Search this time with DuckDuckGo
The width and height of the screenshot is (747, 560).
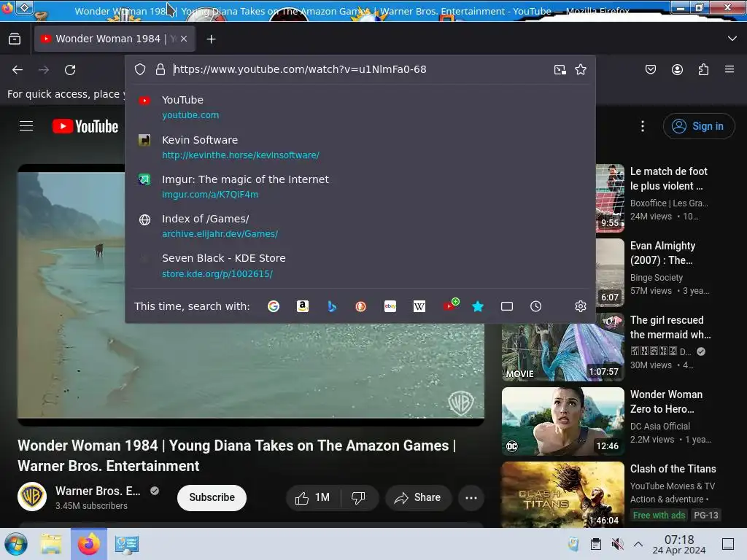click(360, 306)
